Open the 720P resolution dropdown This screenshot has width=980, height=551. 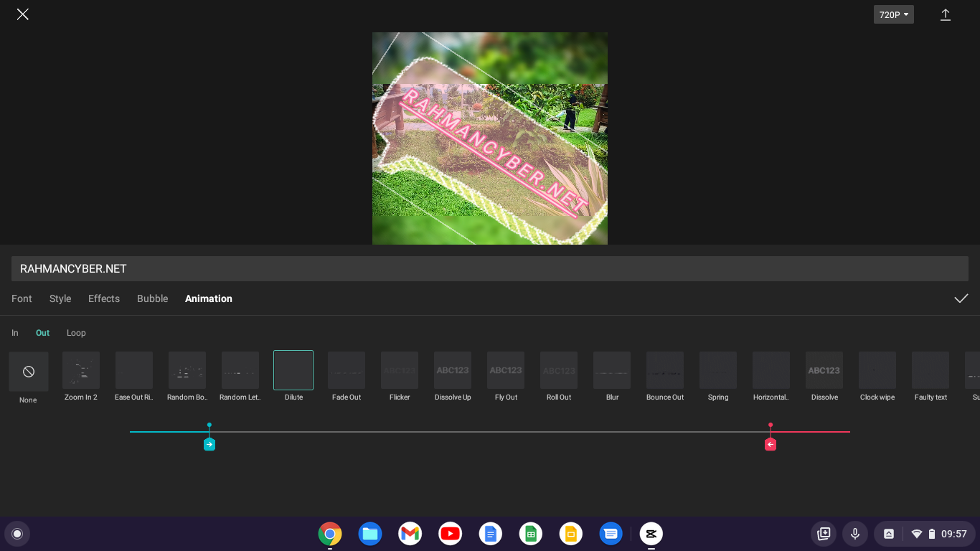[894, 14]
